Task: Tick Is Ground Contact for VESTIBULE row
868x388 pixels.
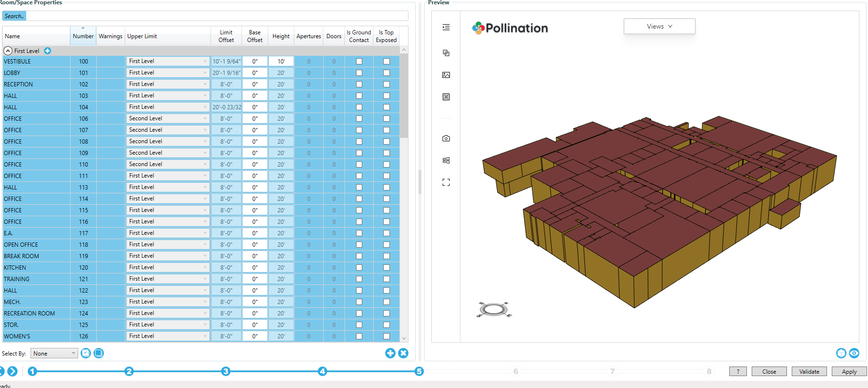Action: [359, 62]
